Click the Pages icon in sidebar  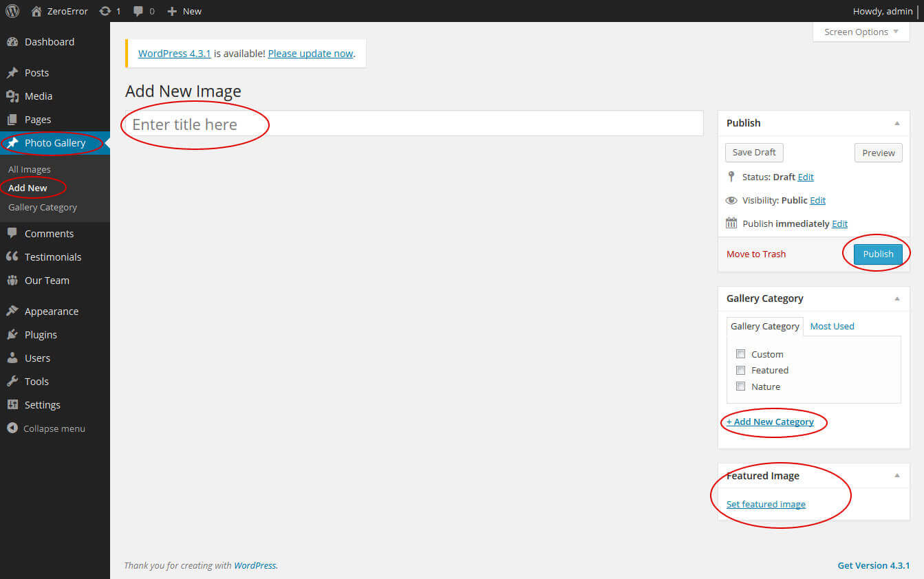coord(12,120)
